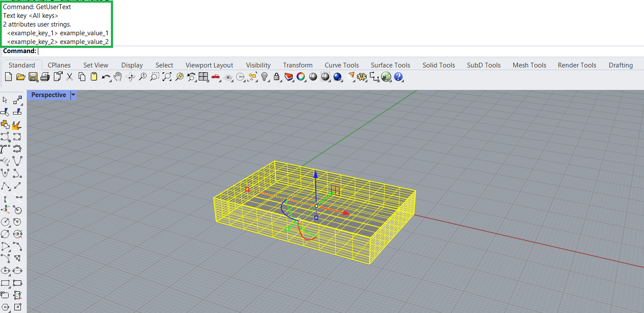
Task: Select the Circle tool in the sidebar
Action: 6,222
